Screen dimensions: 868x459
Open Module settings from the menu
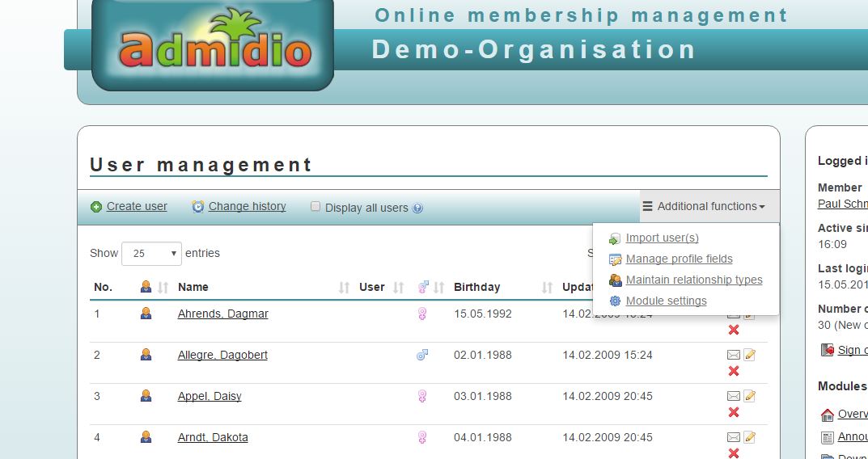(x=666, y=301)
